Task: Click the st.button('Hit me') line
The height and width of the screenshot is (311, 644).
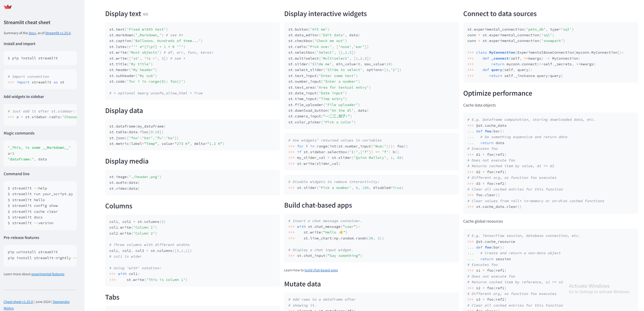Action: tap(309, 30)
